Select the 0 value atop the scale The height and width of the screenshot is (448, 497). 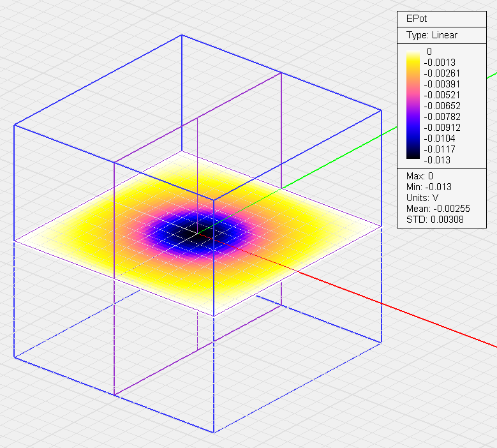tap(429, 52)
